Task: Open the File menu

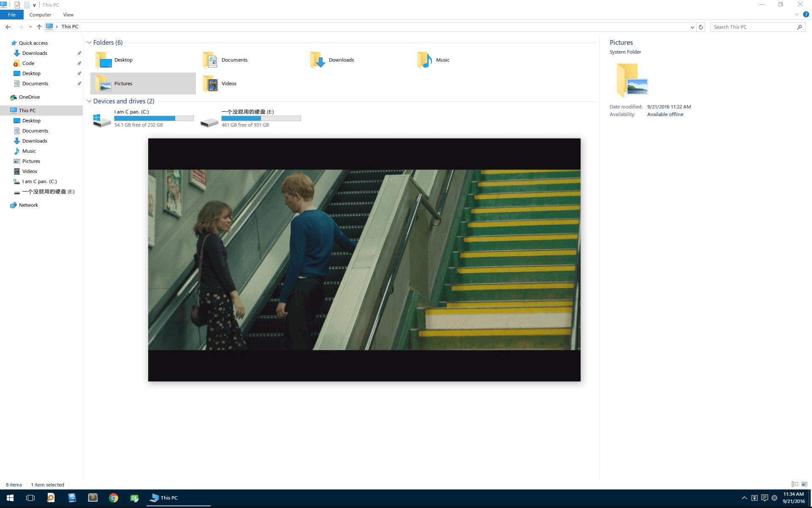Action: 11,15
